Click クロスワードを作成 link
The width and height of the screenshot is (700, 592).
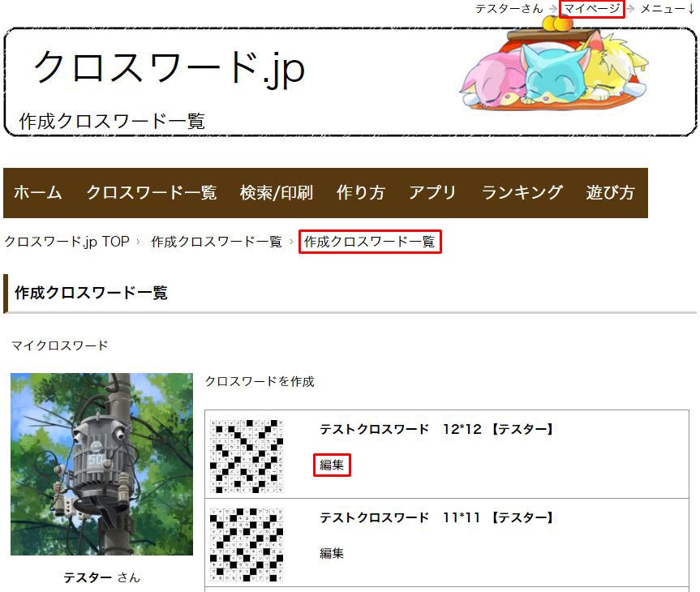260,381
